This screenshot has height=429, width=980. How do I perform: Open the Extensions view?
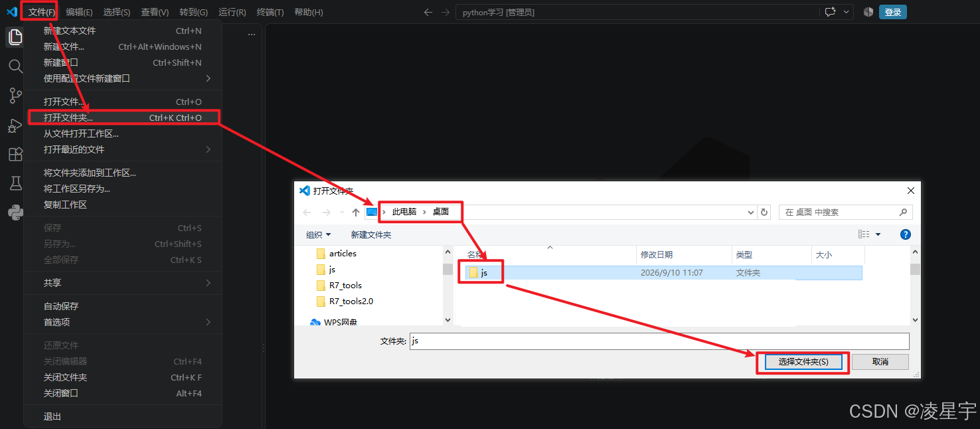(15, 154)
